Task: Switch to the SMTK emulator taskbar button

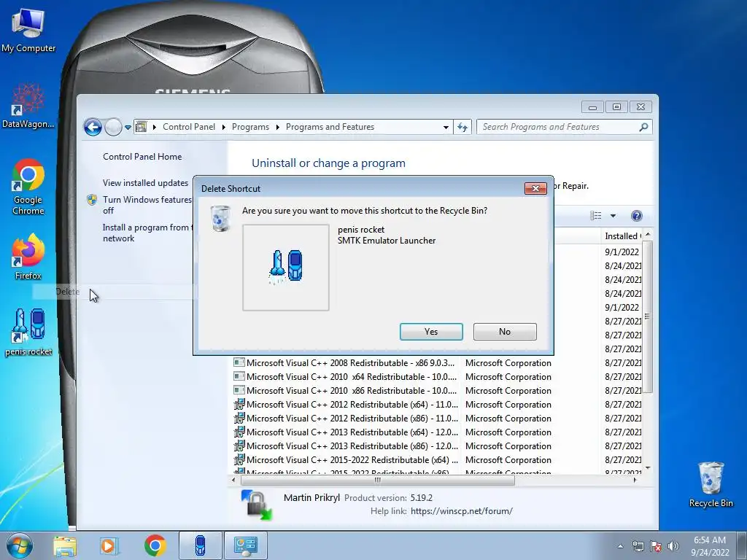Action: coord(200,545)
